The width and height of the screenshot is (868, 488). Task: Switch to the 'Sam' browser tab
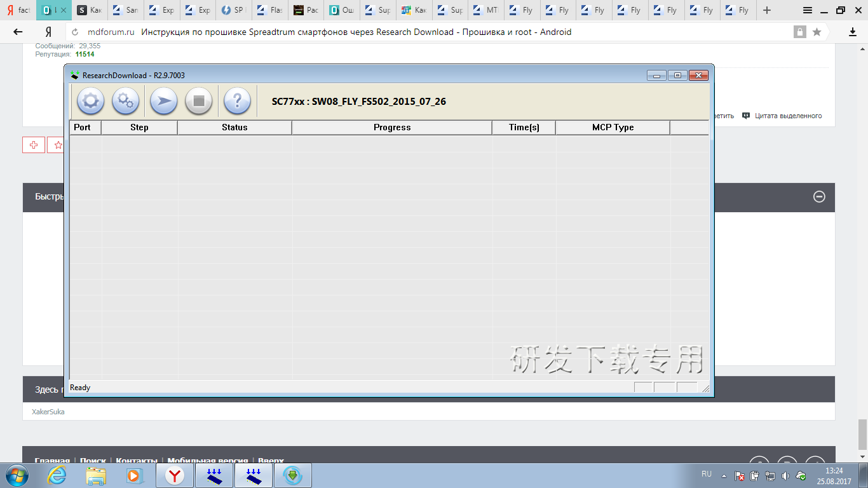pyautogui.click(x=126, y=10)
